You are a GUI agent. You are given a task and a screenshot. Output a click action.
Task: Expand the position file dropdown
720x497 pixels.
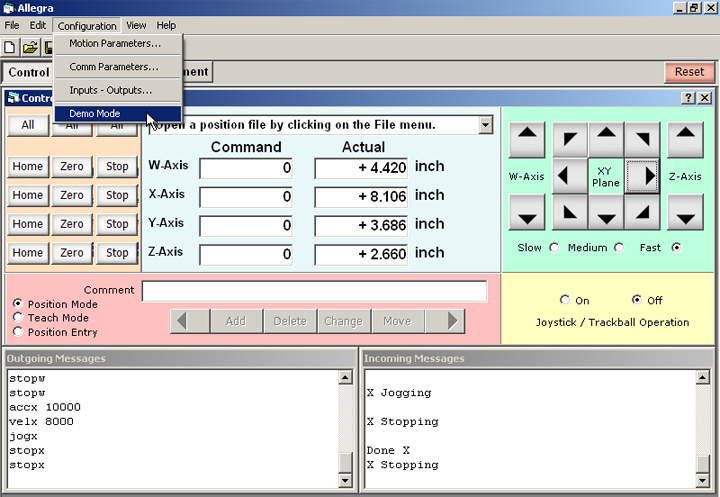(485, 125)
